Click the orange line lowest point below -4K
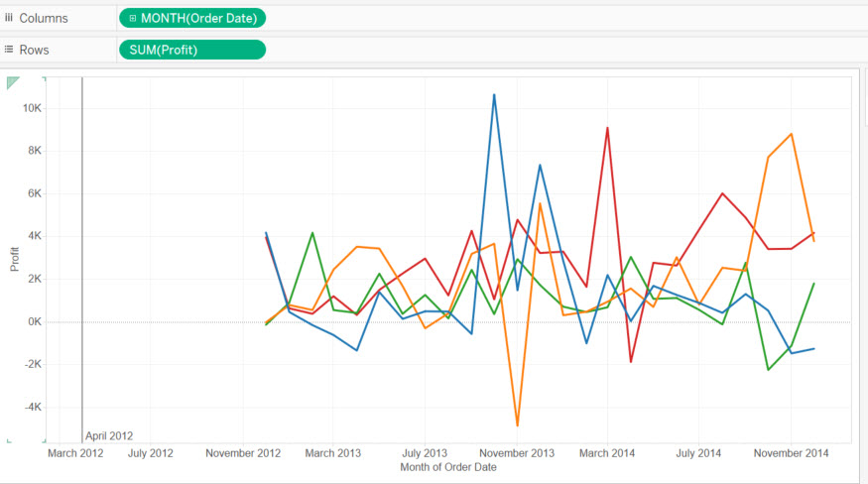 click(x=518, y=424)
